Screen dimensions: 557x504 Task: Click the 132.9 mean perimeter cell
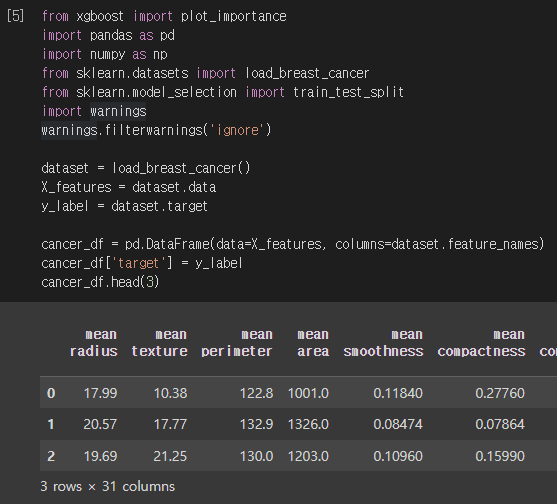(256, 424)
